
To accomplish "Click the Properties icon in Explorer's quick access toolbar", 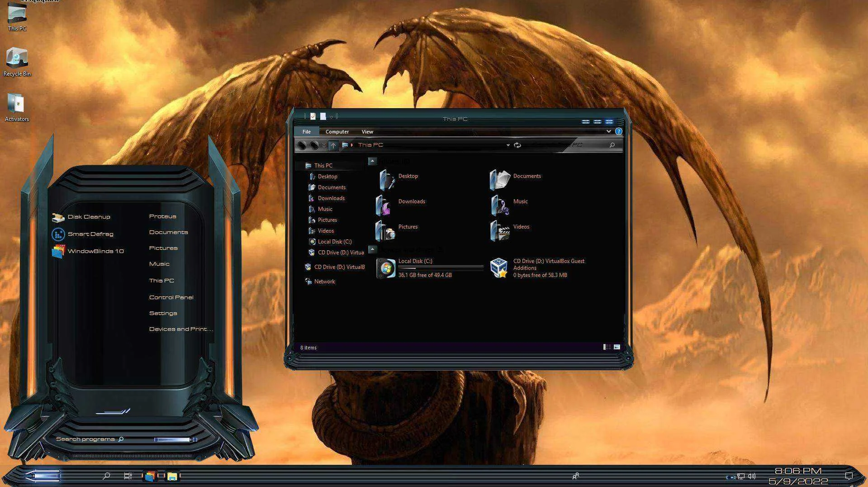I will click(313, 117).
